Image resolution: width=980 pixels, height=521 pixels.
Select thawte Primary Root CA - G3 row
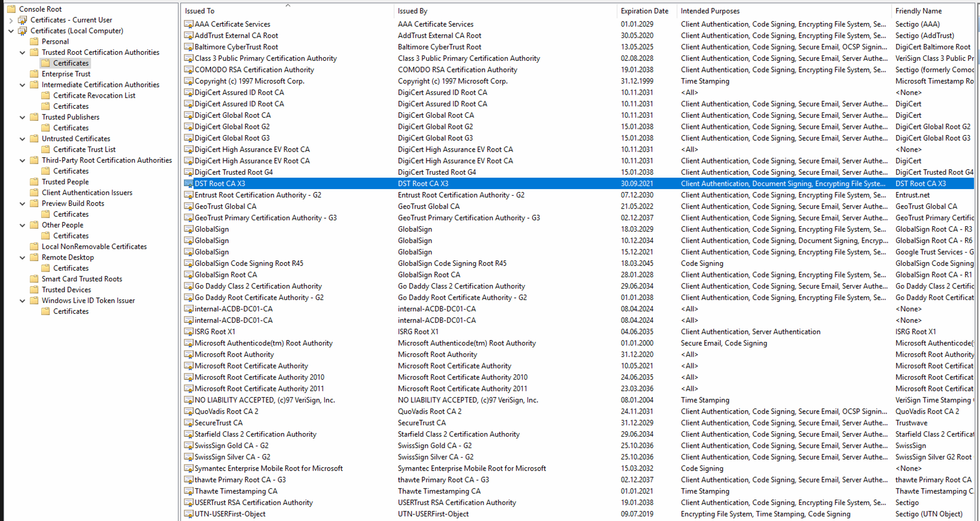click(x=579, y=480)
